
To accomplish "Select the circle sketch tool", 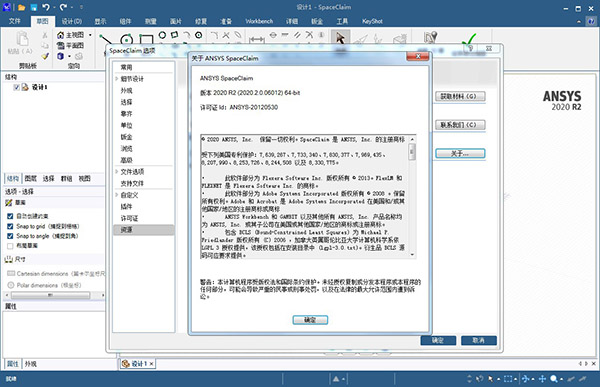I will pos(126,40).
